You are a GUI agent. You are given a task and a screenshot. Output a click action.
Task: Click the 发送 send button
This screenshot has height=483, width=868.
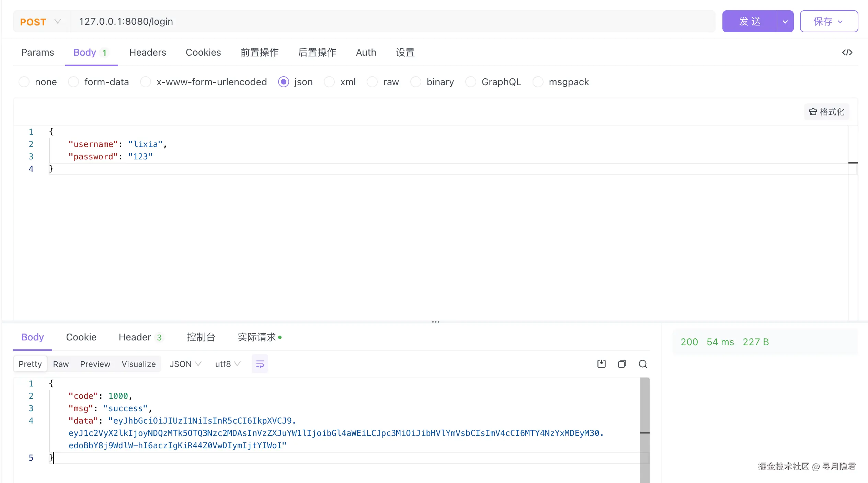coord(750,22)
